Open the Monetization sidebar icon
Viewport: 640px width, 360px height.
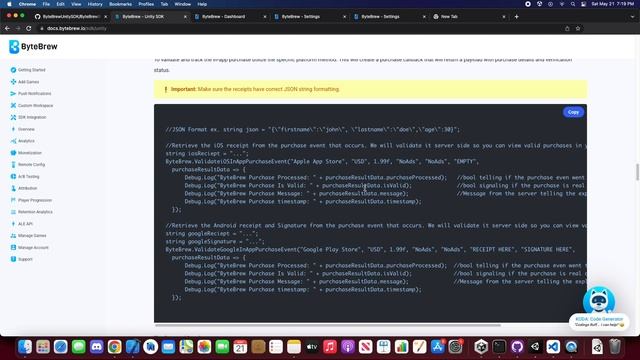click(x=13, y=153)
